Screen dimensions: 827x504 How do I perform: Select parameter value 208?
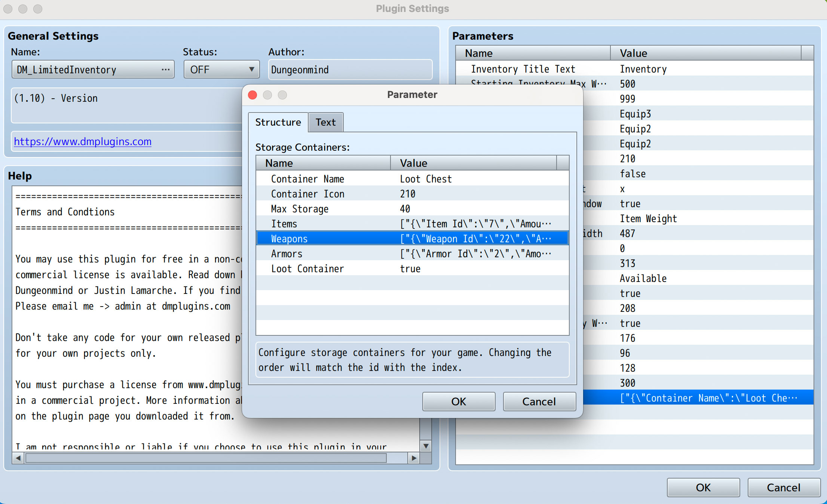pyautogui.click(x=627, y=308)
